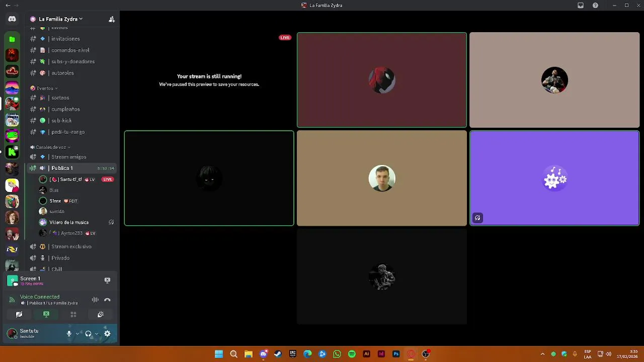644x362 pixels.
Task: Open the subs-y-donadores channel
Action: (x=72, y=61)
